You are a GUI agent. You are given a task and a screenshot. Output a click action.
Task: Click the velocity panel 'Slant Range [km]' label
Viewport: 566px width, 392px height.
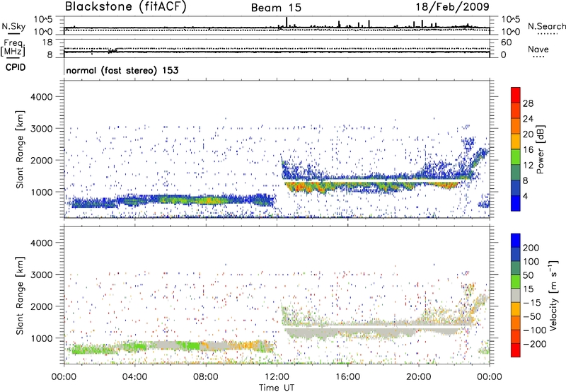point(21,296)
